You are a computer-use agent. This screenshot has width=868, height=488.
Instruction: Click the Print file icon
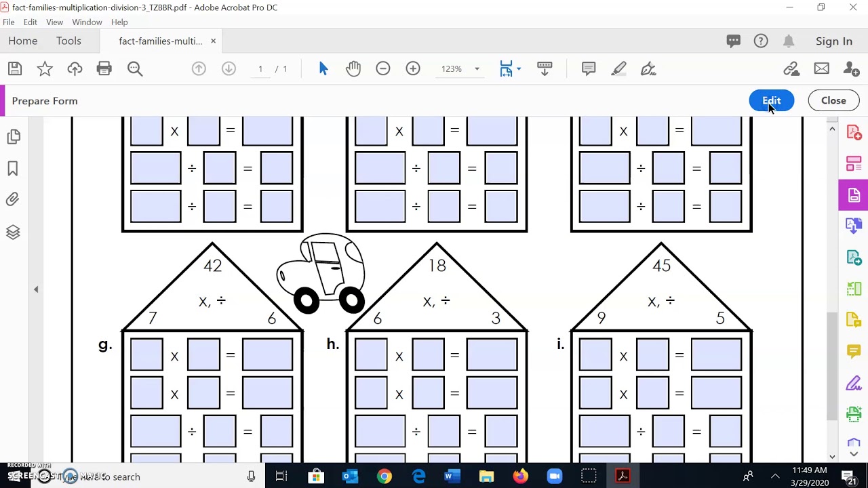104,68
